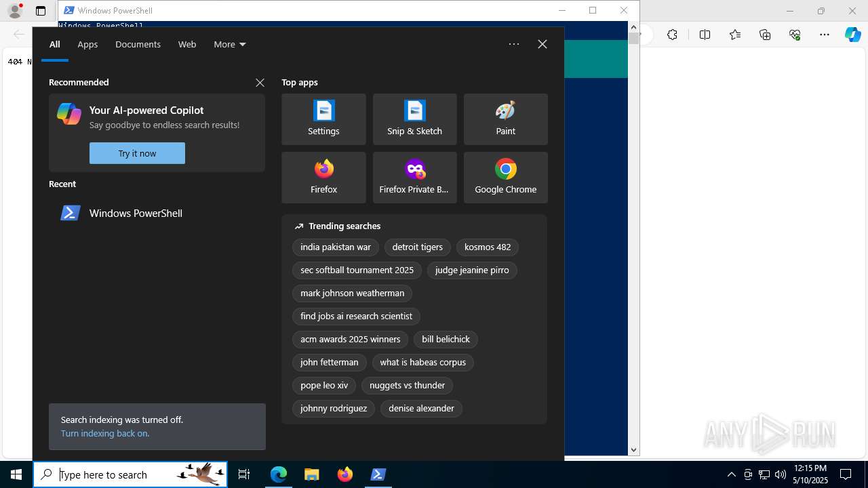Open Edge Browser essentials icon
The height and width of the screenshot is (488, 868).
795,35
